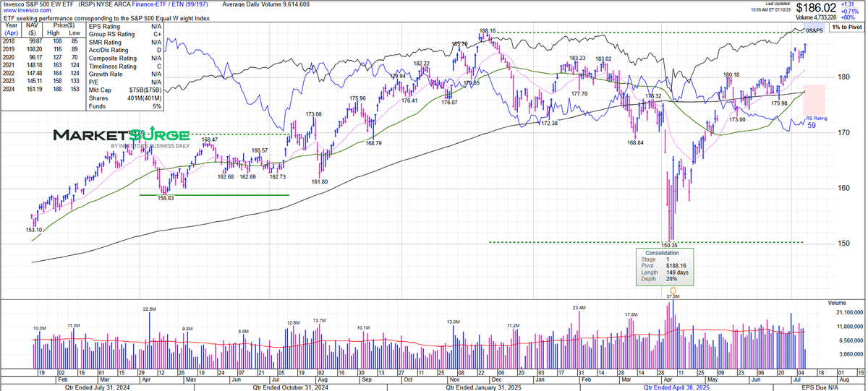Click the Consolidation pattern info box
The height and width of the screenshot is (391, 868).
tap(664, 267)
